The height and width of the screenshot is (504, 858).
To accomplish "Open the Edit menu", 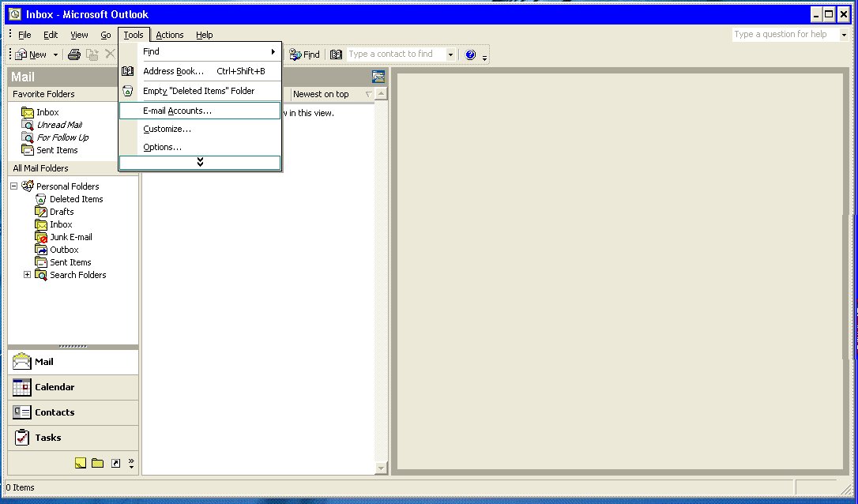I will pyautogui.click(x=51, y=35).
